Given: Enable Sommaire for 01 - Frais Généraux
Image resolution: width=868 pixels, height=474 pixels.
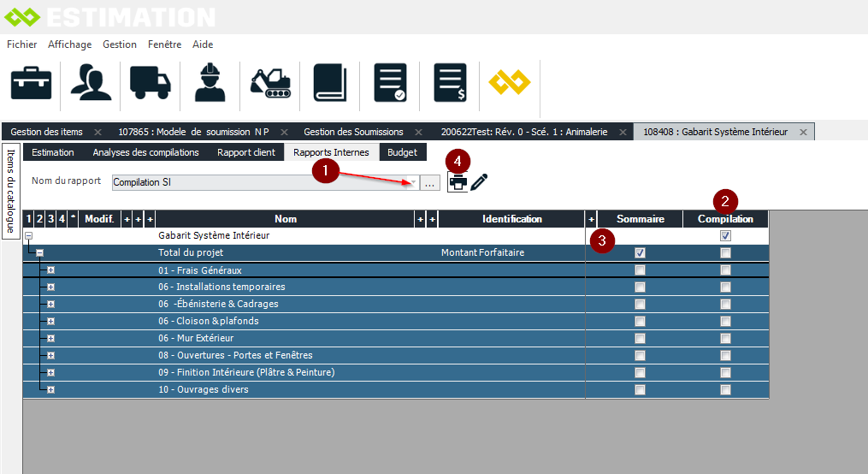Looking at the screenshot, I should pos(640,270).
